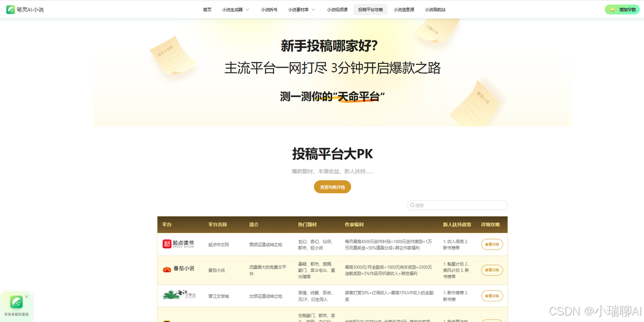Click the 新手投稿哪家好? banner headline
This screenshot has width=644, height=322.
(330, 46)
